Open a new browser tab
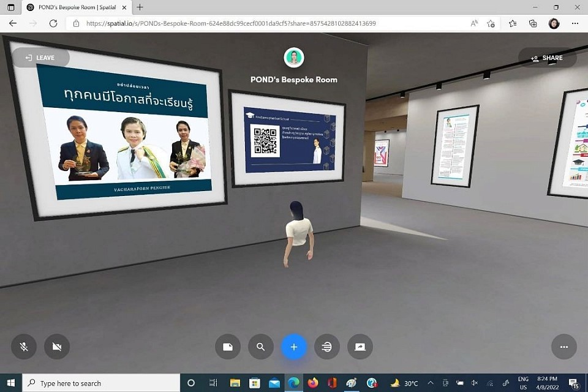 coord(140,7)
